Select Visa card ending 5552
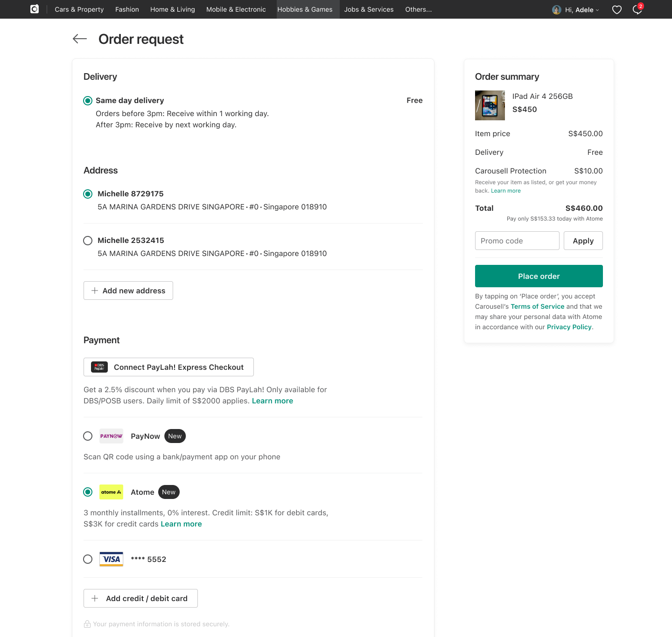 (88, 559)
